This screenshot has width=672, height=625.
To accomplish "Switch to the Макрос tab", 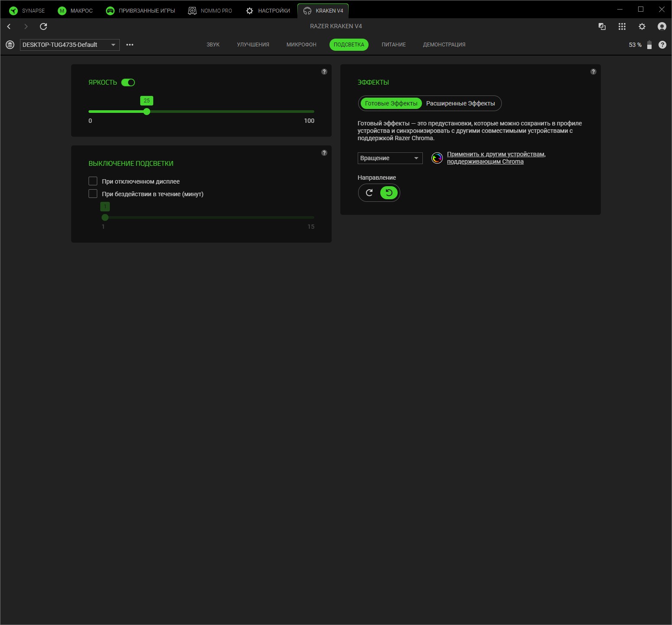I will tap(75, 10).
